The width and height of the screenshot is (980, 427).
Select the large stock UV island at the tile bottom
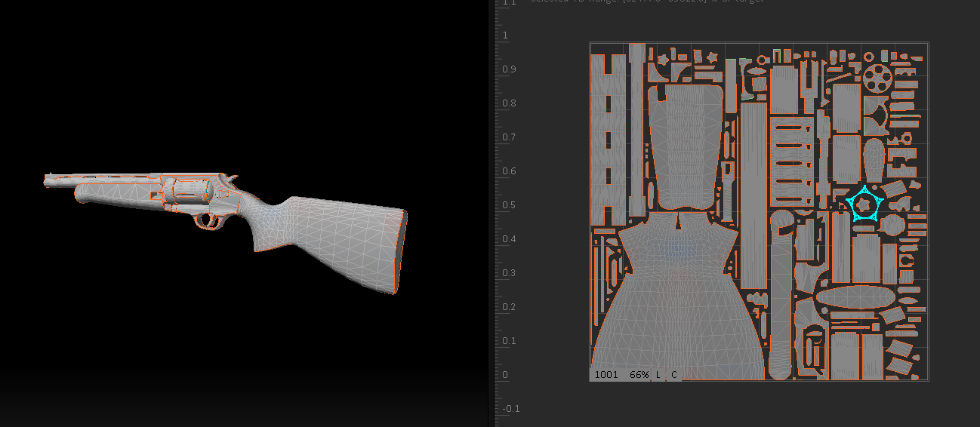pos(677,302)
